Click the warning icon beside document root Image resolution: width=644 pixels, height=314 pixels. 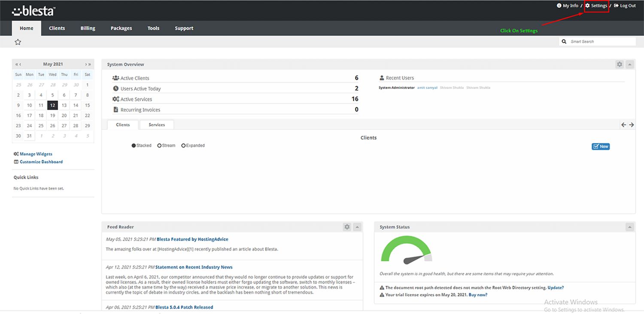click(382, 288)
